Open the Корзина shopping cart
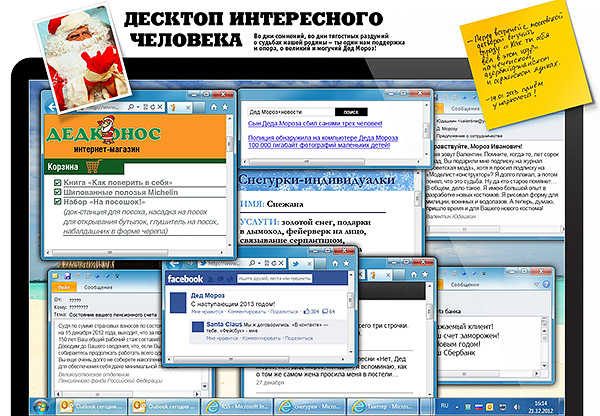 coord(84,167)
